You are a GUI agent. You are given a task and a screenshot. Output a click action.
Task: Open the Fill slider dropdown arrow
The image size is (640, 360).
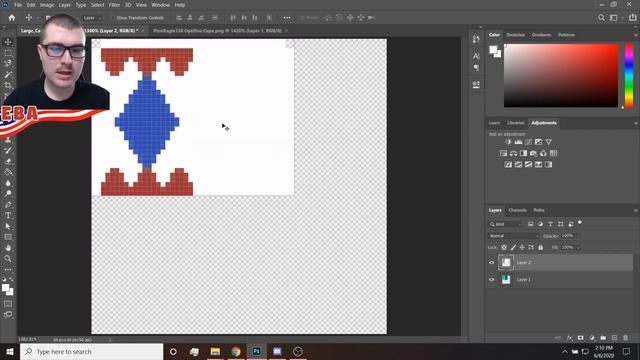point(578,247)
